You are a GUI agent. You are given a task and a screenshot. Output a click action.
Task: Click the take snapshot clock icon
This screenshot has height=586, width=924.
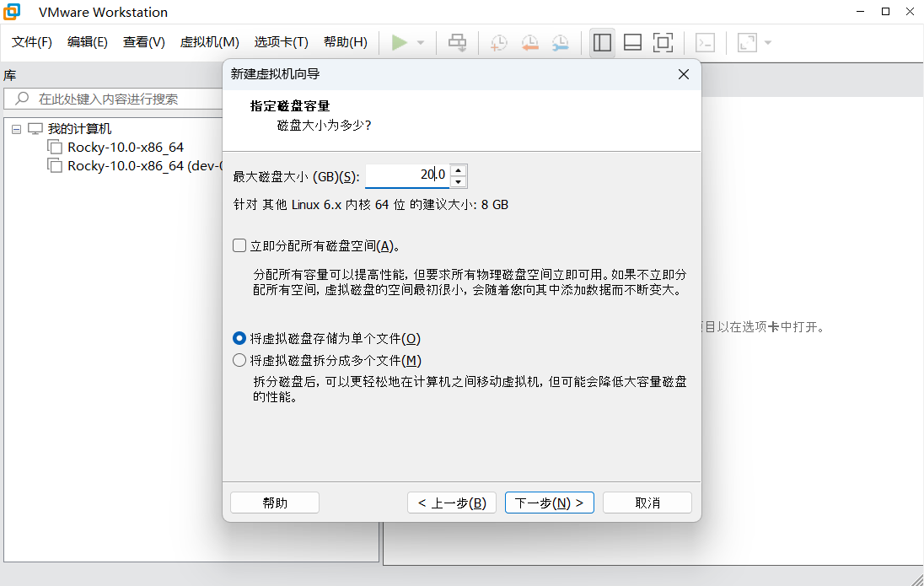point(498,42)
